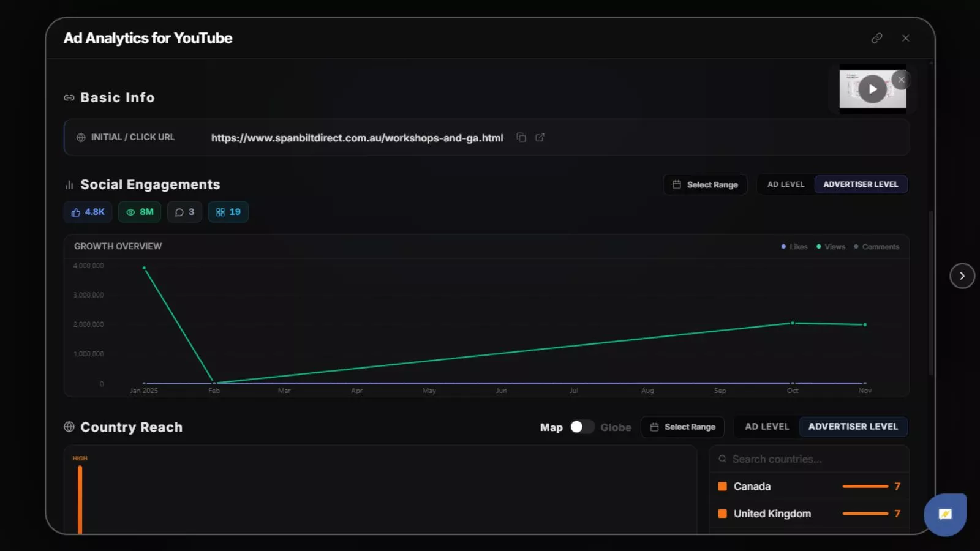Click the dialog vertical scrollbar
The height and width of the screenshot is (551, 980).
[x=931, y=293]
